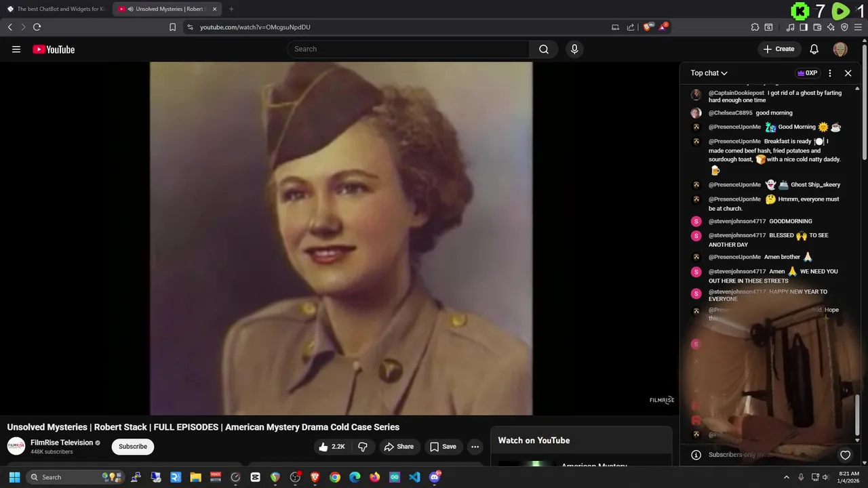Dislike the video with thumbs down

[363, 447]
